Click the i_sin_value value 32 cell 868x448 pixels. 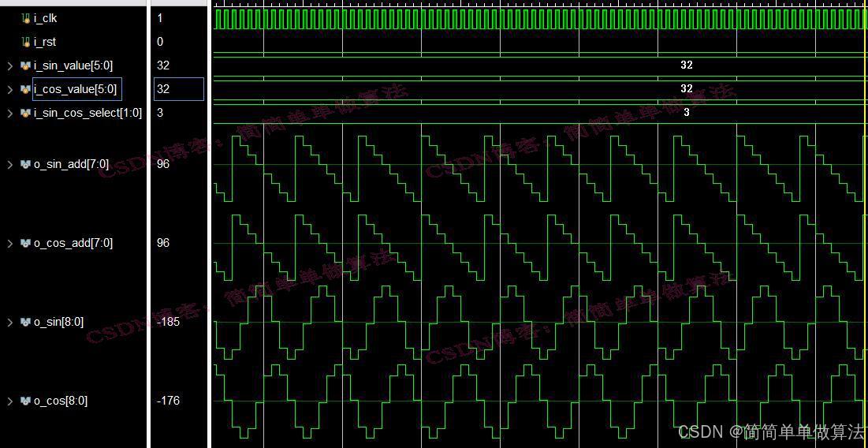click(x=163, y=65)
